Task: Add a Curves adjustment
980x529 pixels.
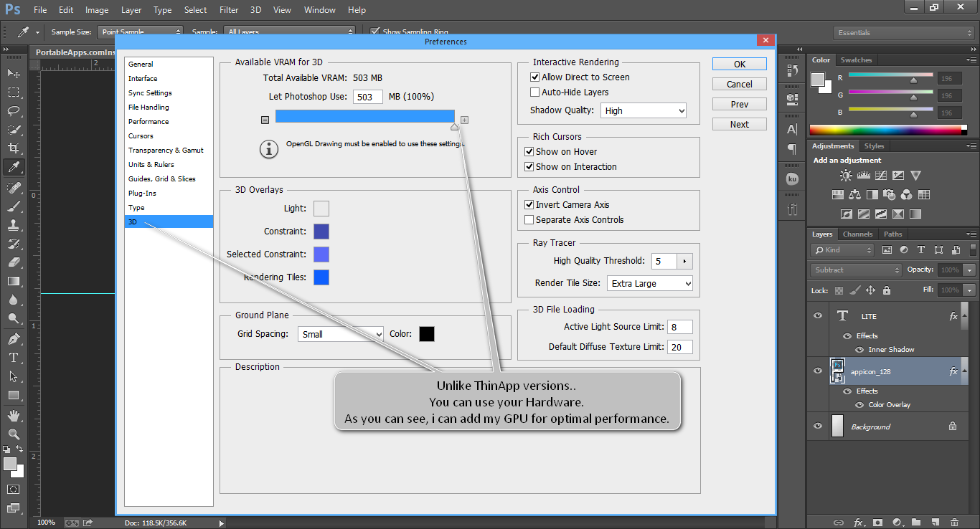Action: pyautogui.click(x=880, y=175)
